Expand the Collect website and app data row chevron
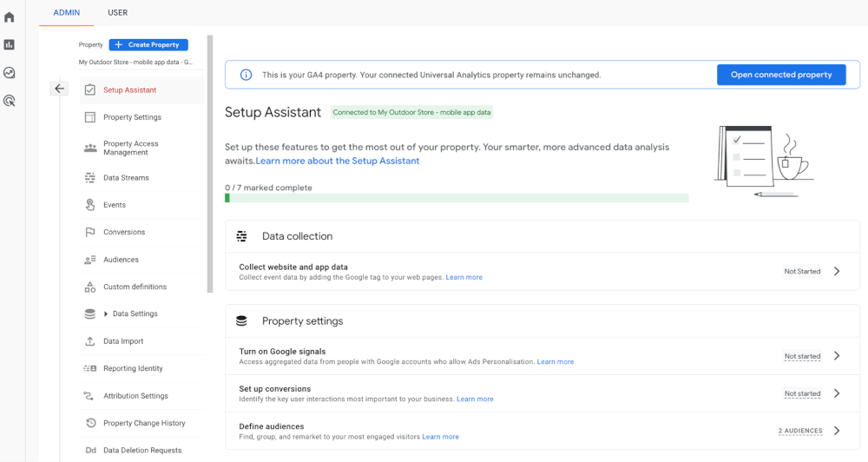The width and height of the screenshot is (868, 462). coord(837,272)
